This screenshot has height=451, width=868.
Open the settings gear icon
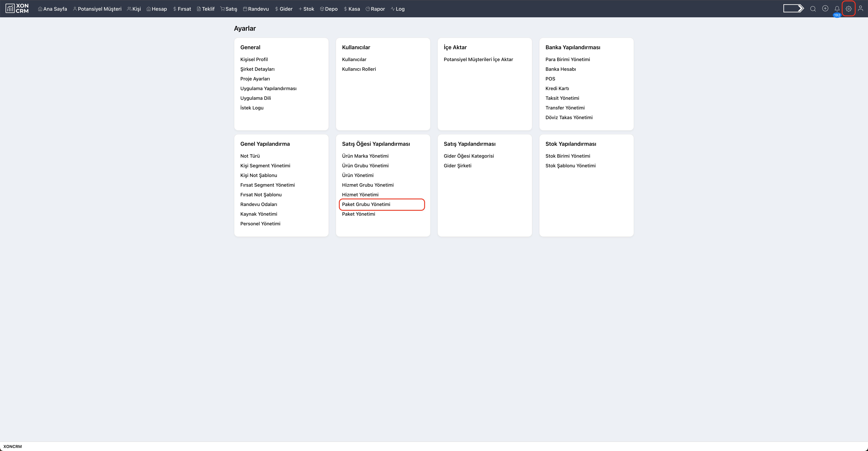pos(849,9)
